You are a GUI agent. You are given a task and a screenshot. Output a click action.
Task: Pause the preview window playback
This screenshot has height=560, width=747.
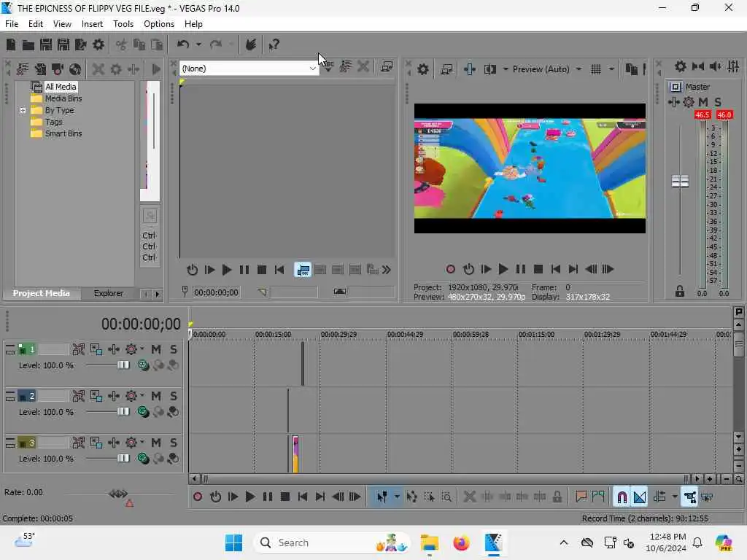click(x=521, y=270)
